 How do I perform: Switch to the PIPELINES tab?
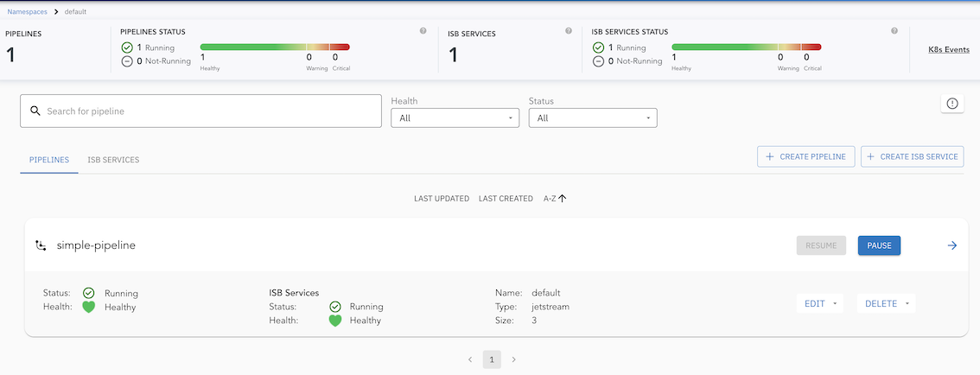click(49, 159)
